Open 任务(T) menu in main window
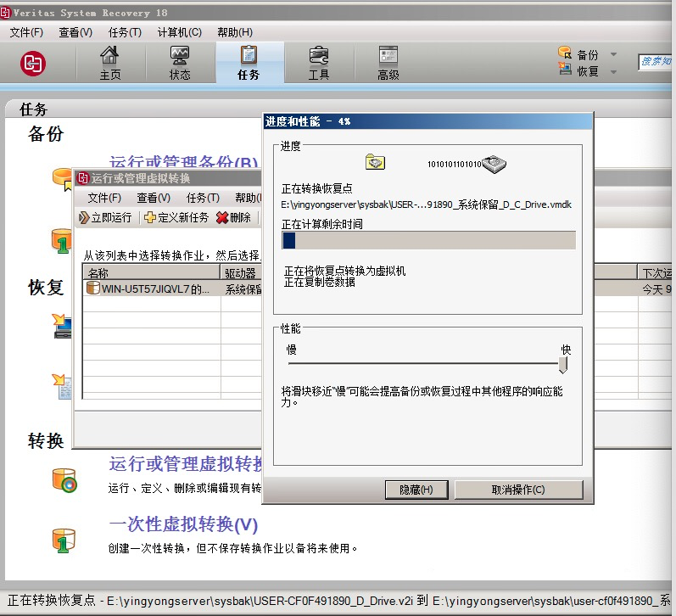This screenshot has height=616, width=676. pos(125,32)
